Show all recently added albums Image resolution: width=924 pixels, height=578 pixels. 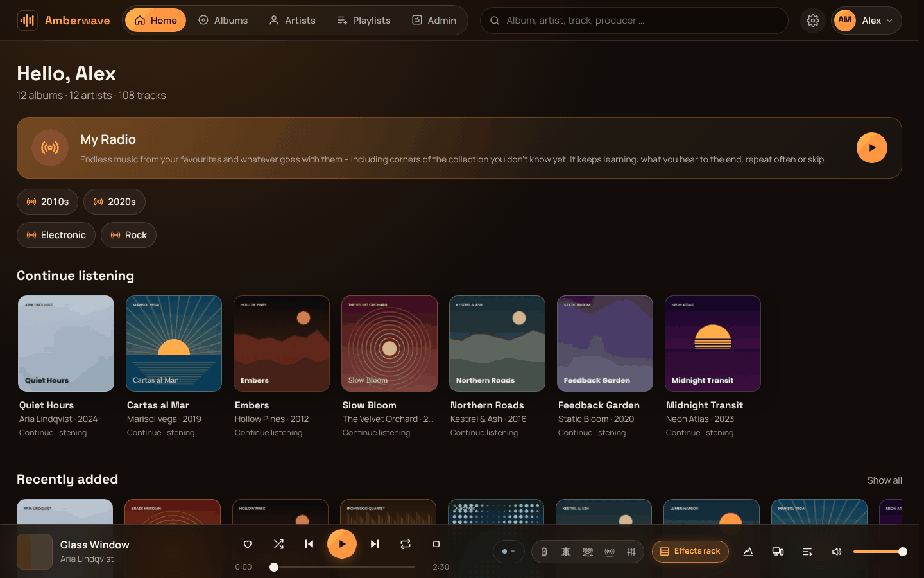point(884,480)
